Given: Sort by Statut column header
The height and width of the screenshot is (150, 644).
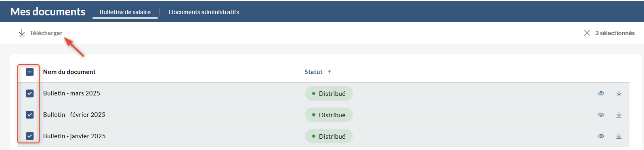Looking at the screenshot, I should [x=313, y=72].
